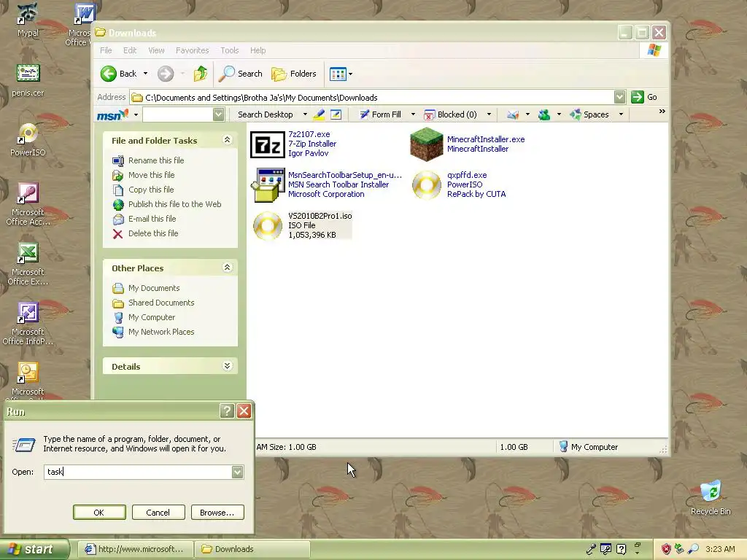Expand the Address bar dropdown
The width and height of the screenshot is (747, 560).
619,97
